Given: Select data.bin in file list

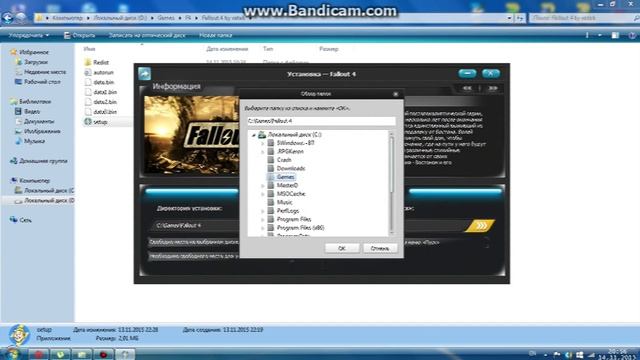Looking at the screenshot, I should click(x=104, y=82).
